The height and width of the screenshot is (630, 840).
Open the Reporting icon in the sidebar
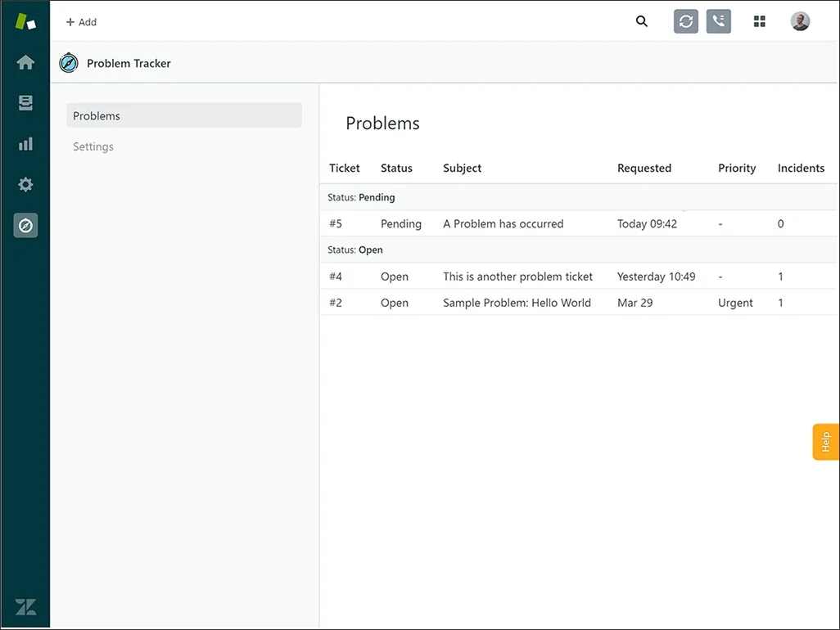coord(25,143)
